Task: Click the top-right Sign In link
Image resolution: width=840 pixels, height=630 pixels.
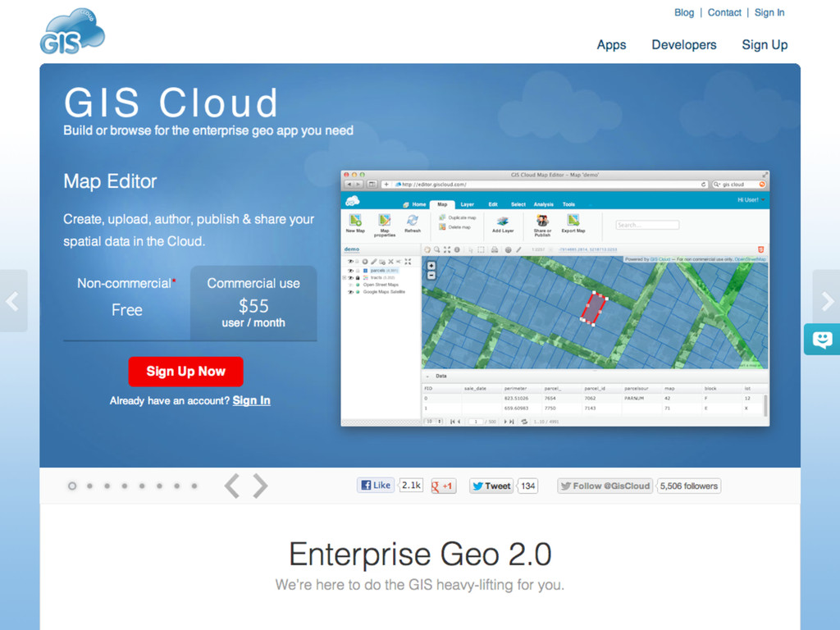Action: (x=769, y=12)
